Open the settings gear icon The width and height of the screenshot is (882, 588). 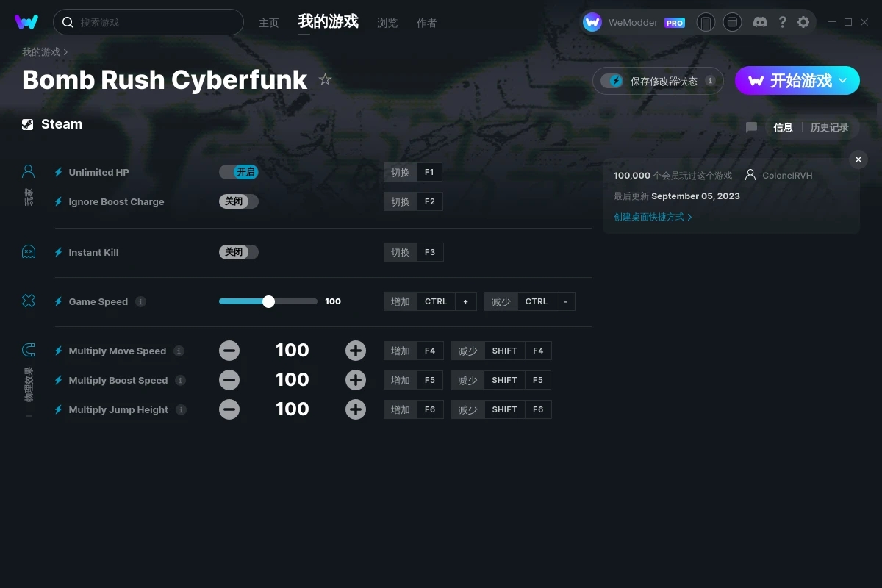[803, 22]
